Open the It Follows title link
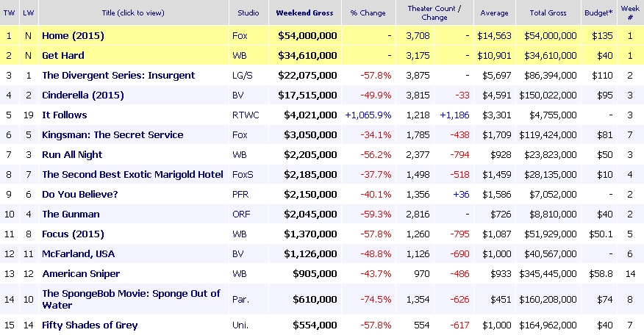Image resolution: width=644 pixels, height=335 pixels. click(x=65, y=115)
